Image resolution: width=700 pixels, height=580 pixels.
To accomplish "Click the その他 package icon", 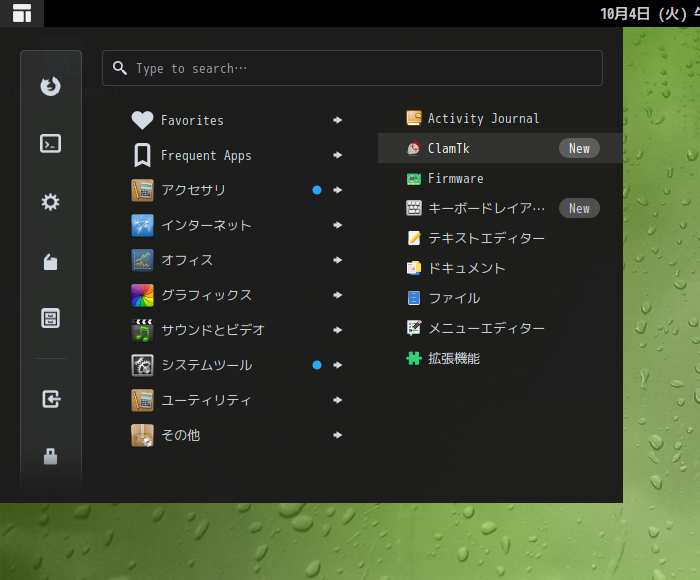I will point(142,435).
